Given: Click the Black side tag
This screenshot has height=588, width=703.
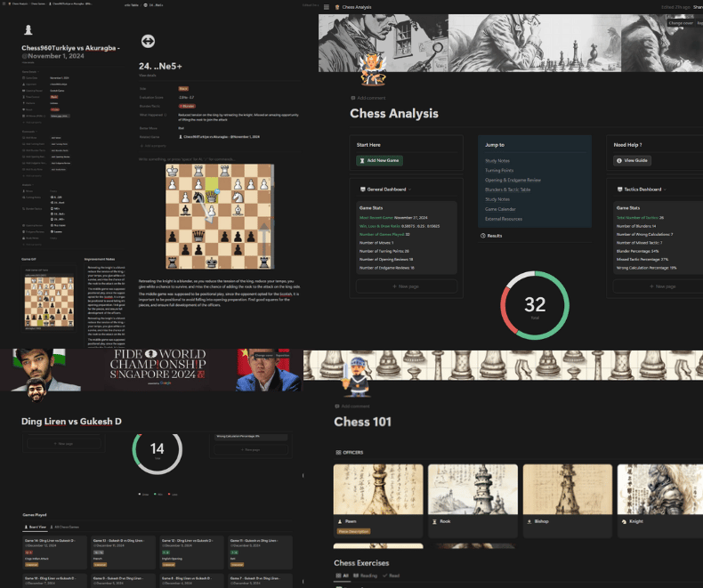Looking at the screenshot, I should pos(183,89).
